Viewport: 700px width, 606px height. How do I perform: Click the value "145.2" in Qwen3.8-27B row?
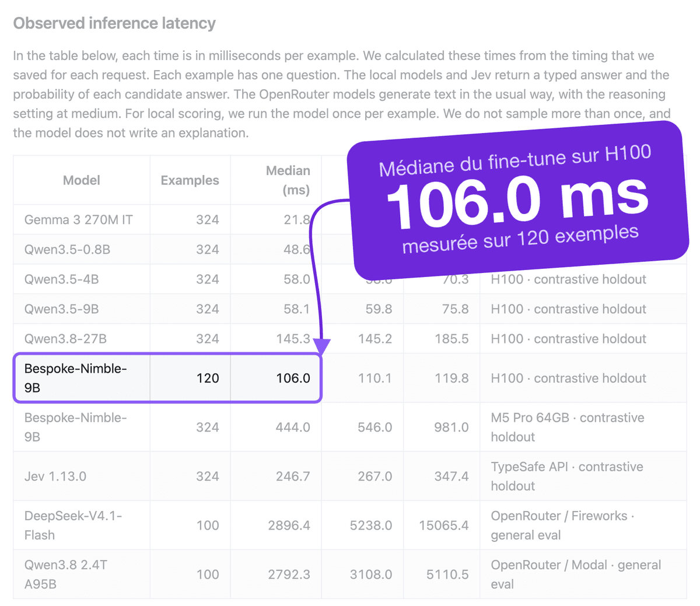[375, 339]
